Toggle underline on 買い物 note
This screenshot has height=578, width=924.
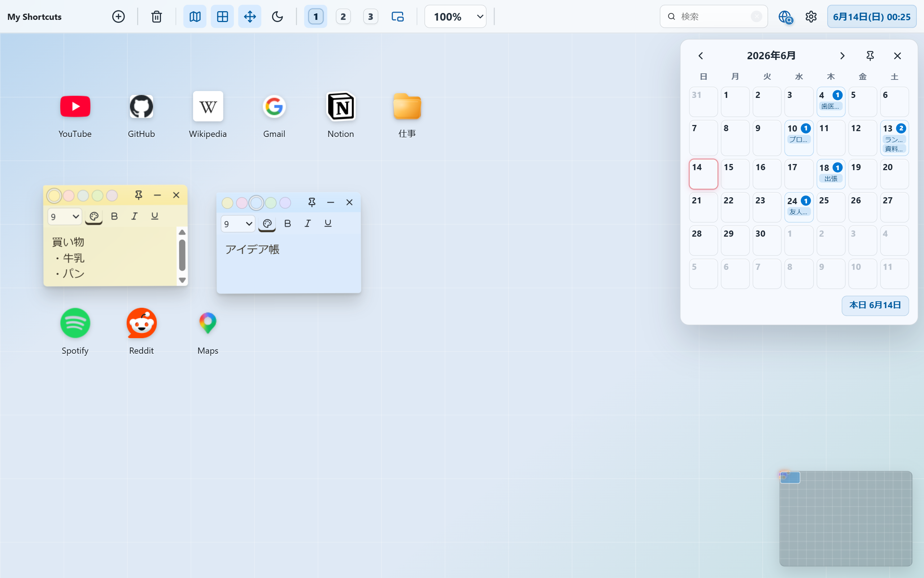click(x=154, y=216)
